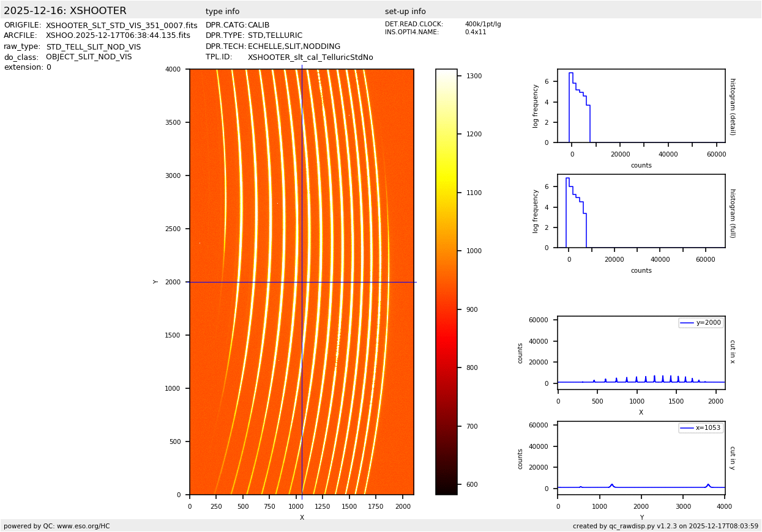
Task: Open the cut in y plot
Action: point(641,458)
